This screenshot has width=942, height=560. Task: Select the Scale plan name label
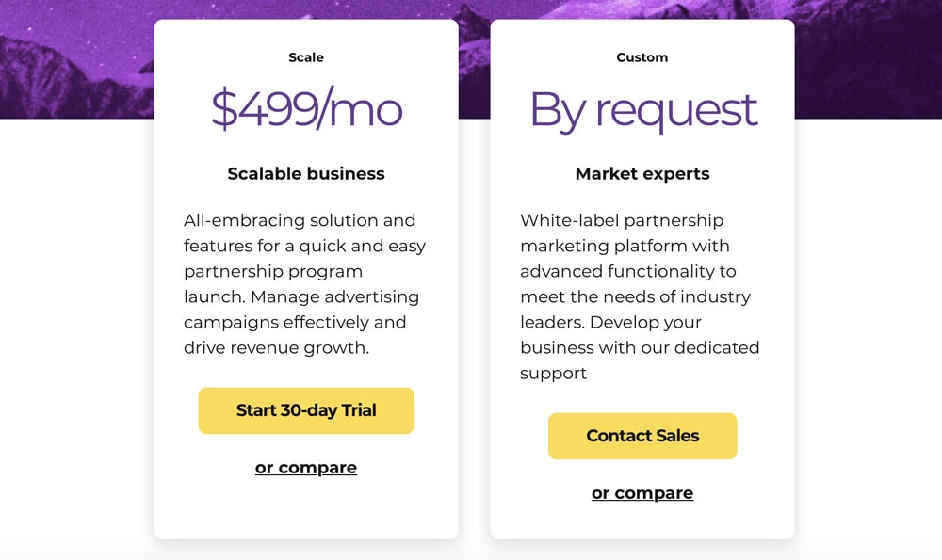click(x=306, y=57)
